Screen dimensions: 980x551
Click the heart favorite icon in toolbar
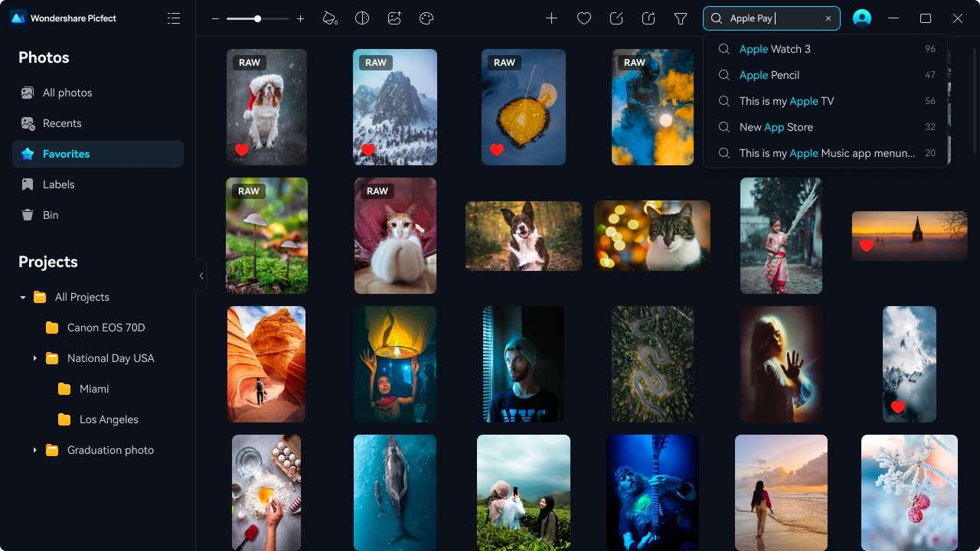tap(584, 18)
